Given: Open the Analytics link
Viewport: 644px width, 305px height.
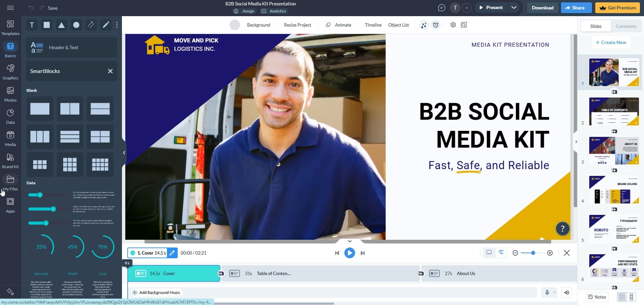Looking at the screenshot, I should click(x=274, y=11).
